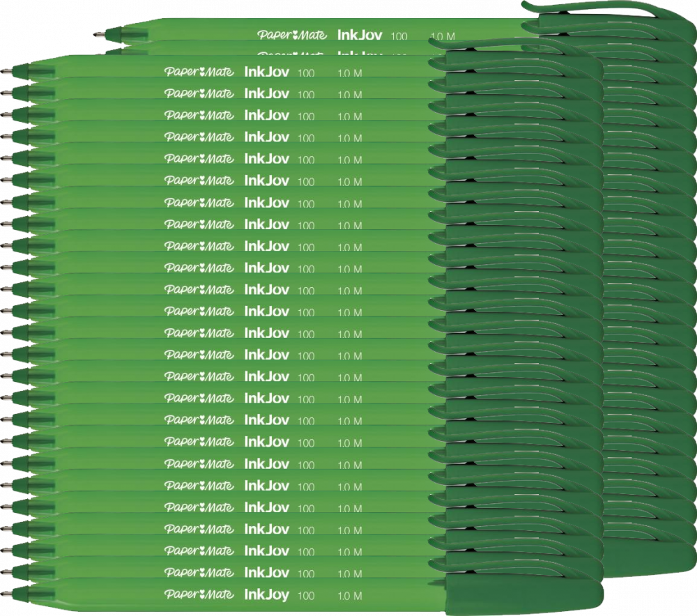Select the InkJoy text on front stack's top pen

(x=266, y=71)
